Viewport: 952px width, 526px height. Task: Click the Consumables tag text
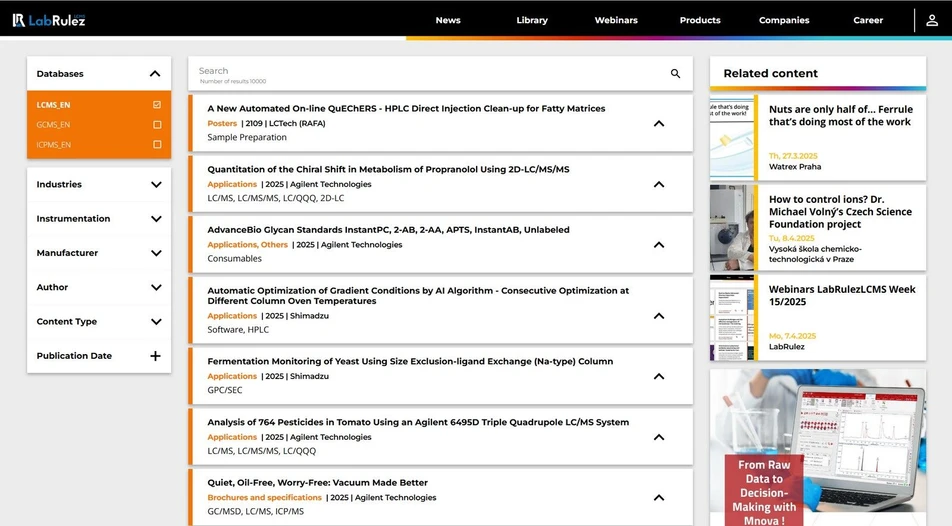(x=234, y=259)
